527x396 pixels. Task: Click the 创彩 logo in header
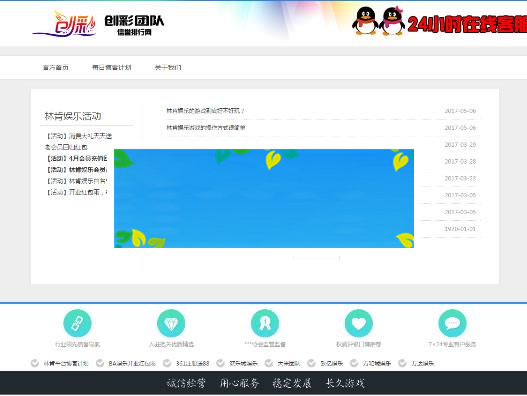pyautogui.click(x=65, y=24)
